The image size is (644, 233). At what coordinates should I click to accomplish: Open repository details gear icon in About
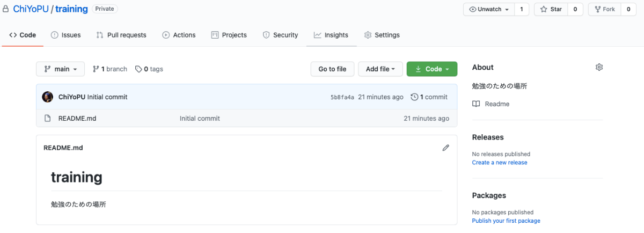599,67
